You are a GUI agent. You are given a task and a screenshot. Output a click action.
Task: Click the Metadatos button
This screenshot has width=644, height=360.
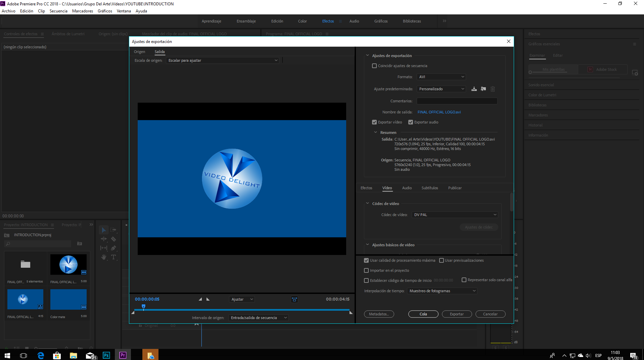tap(379, 314)
